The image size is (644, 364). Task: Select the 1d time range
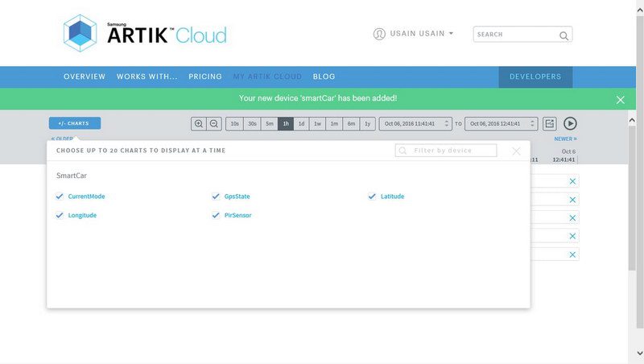pos(301,124)
